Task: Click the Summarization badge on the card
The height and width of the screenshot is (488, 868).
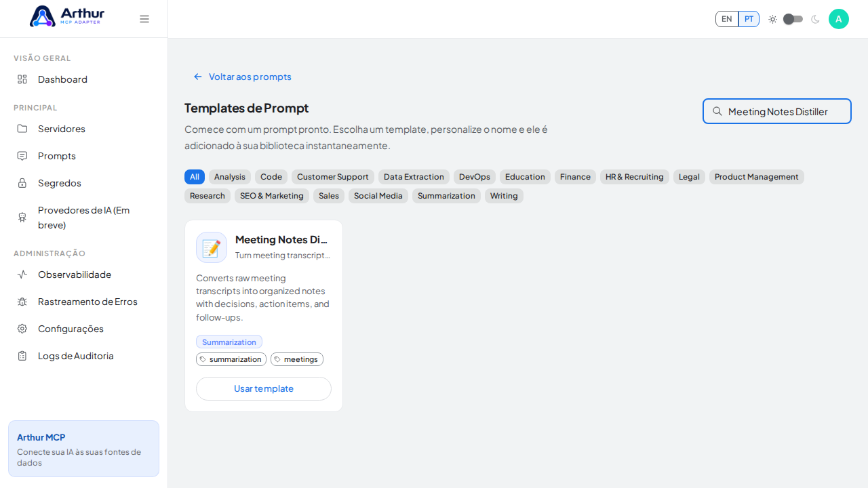Action: click(x=229, y=342)
